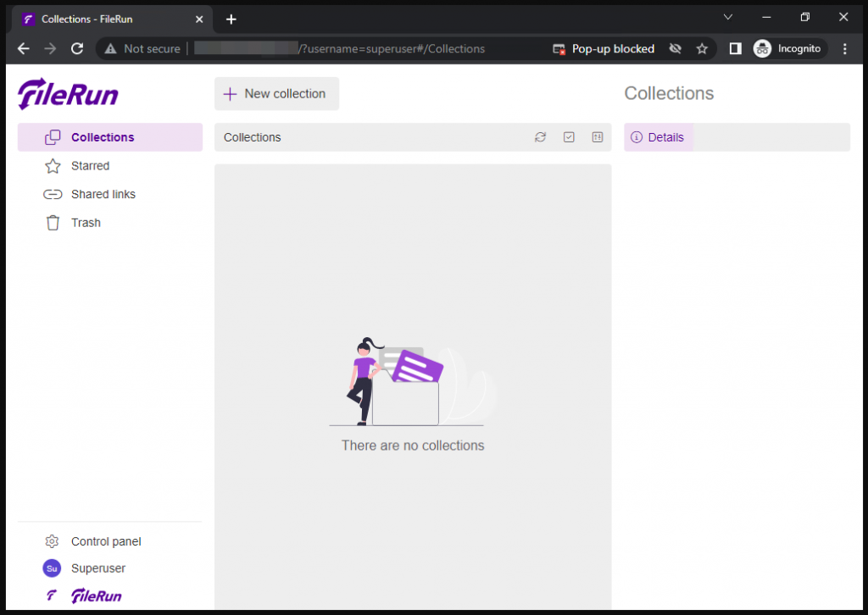Open the Control panel
This screenshot has width=868, height=615.
click(x=106, y=541)
